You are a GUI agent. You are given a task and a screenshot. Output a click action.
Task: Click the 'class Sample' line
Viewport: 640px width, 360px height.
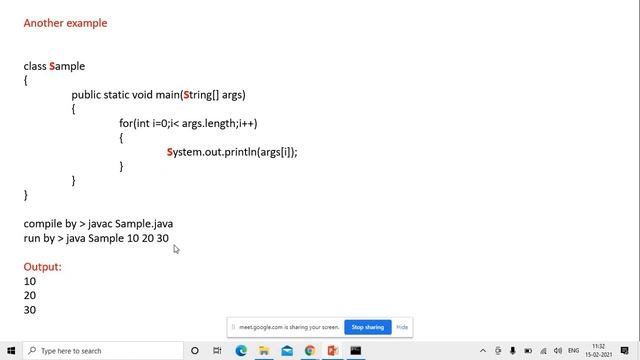coord(54,66)
